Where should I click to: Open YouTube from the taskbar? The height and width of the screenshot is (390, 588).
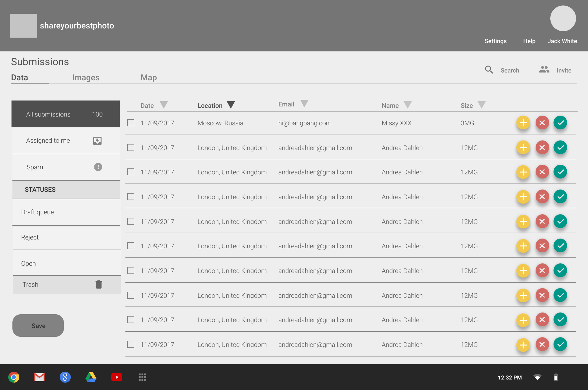coord(116,377)
